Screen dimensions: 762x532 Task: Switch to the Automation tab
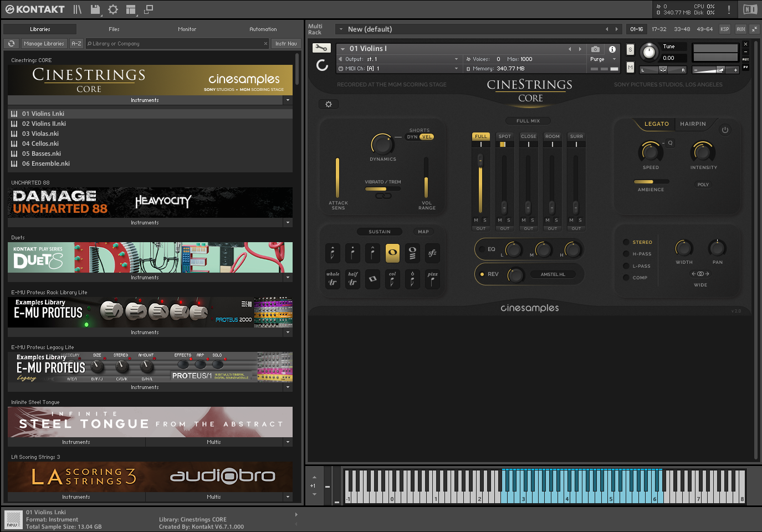(263, 29)
